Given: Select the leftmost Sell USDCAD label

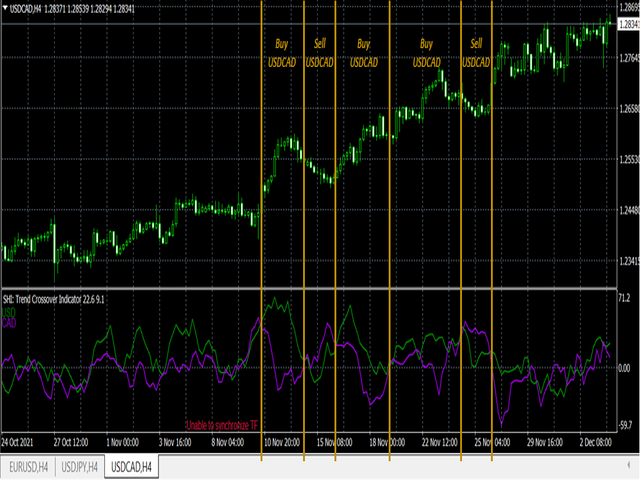Looking at the screenshot, I should (x=319, y=53).
